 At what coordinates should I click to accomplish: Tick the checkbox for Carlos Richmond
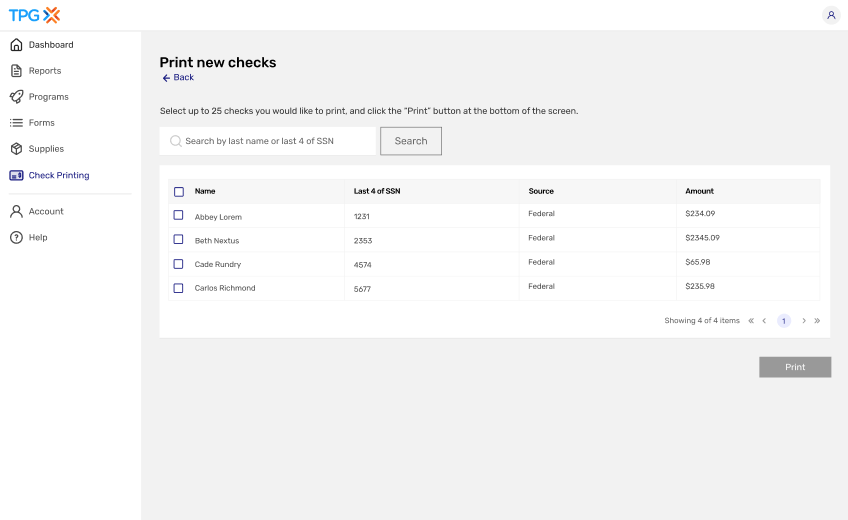(179, 288)
